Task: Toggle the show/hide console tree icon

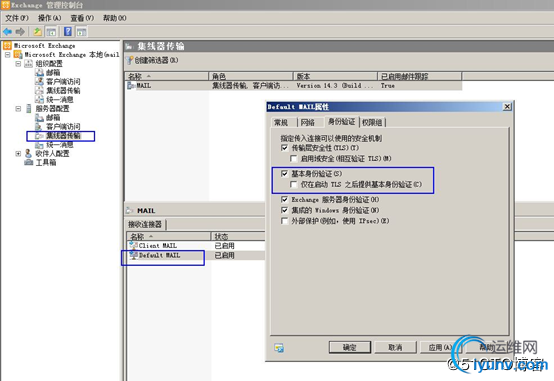Action: [51, 32]
